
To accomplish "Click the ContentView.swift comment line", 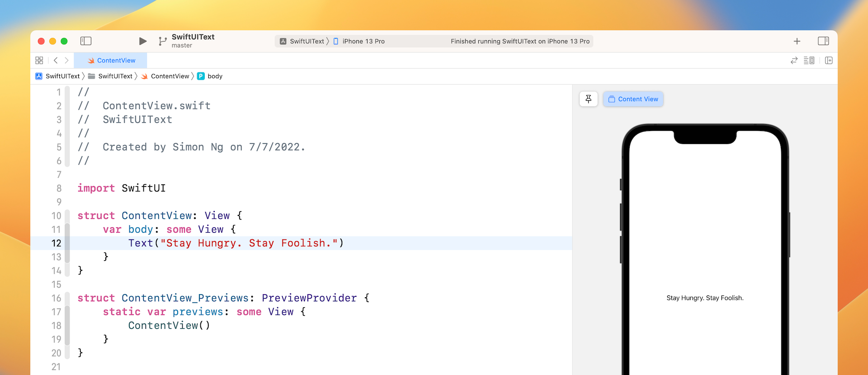I will [x=144, y=106].
